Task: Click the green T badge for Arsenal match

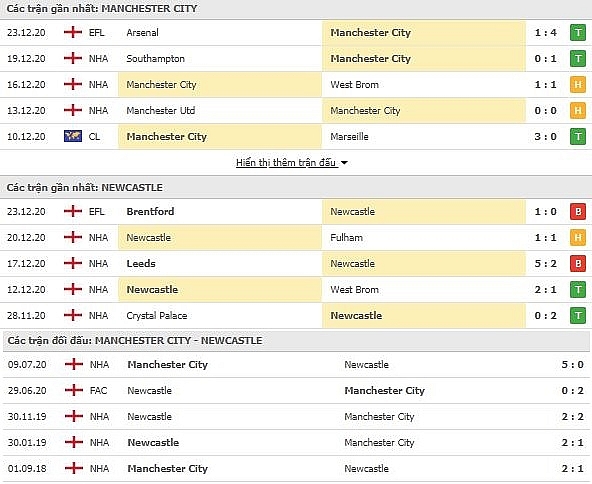Action: click(x=578, y=33)
